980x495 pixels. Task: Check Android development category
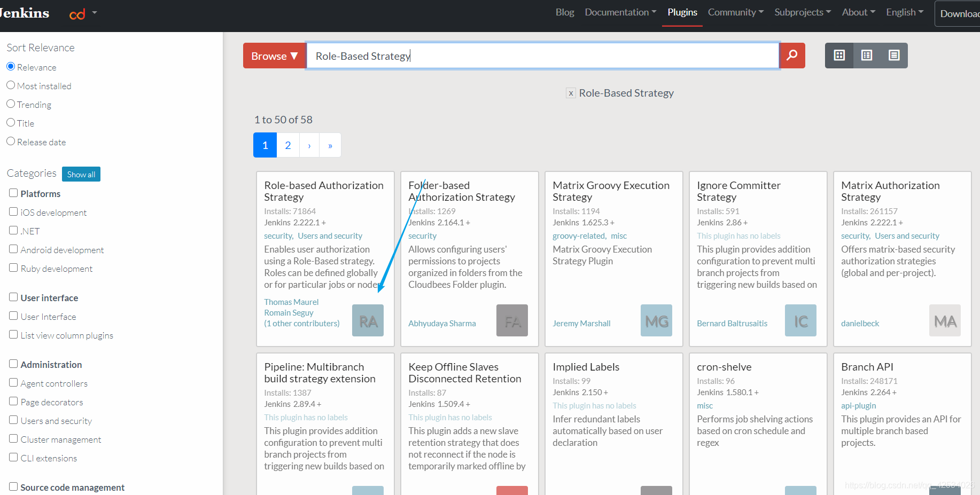[x=13, y=249]
